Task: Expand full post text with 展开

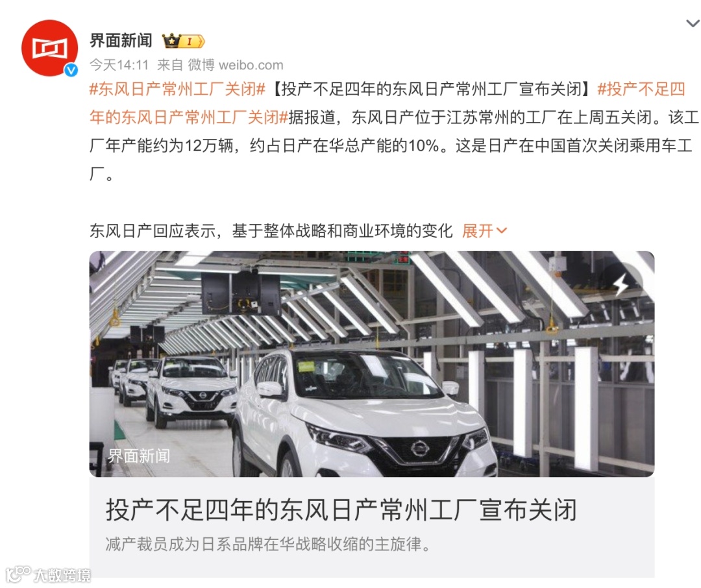Action: click(x=478, y=231)
